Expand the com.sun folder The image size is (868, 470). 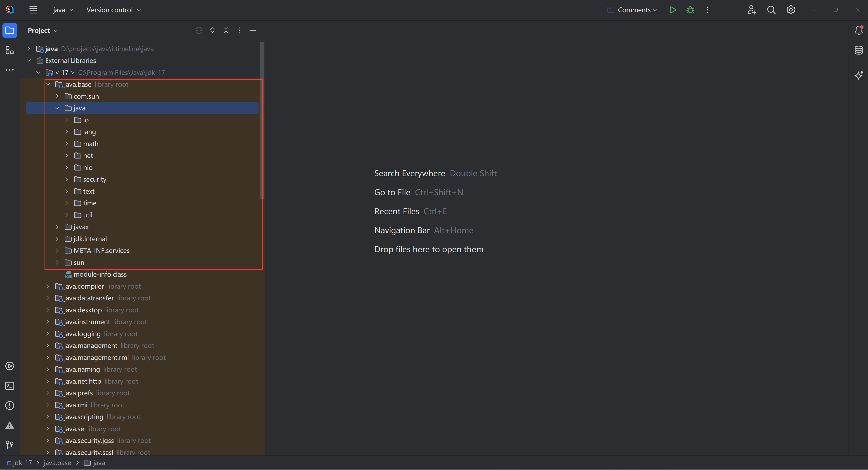click(x=57, y=96)
